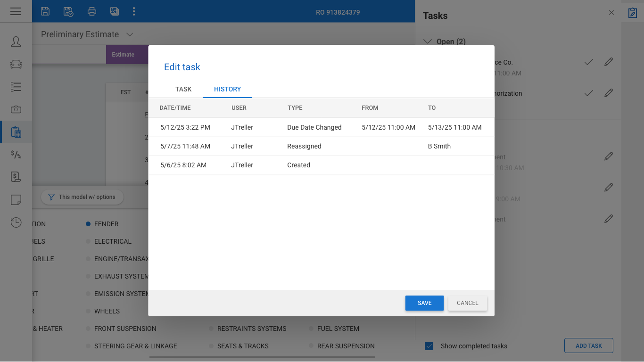The height and width of the screenshot is (362, 644).
Task: Click the FROM column header
Action: [x=370, y=108]
